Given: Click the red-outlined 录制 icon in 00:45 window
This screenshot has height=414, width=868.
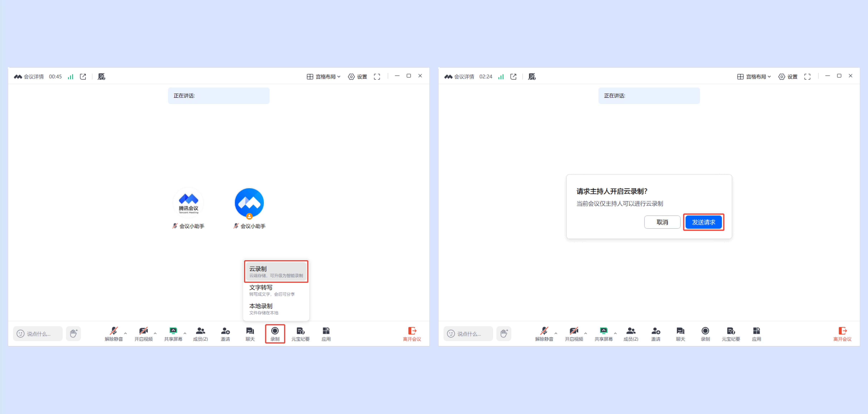Looking at the screenshot, I should pyautogui.click(x=275, y=333).
